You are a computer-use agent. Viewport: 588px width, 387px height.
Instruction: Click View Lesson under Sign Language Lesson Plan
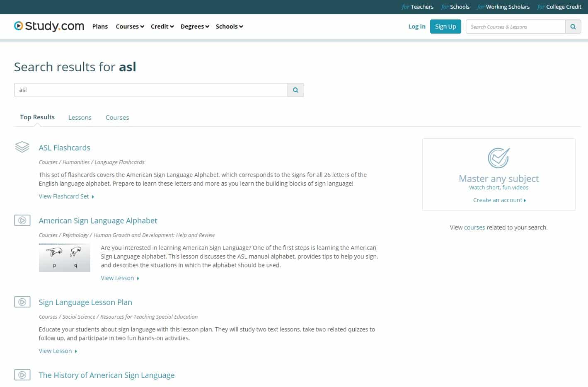pyautogui.click(x=58, y=351)
